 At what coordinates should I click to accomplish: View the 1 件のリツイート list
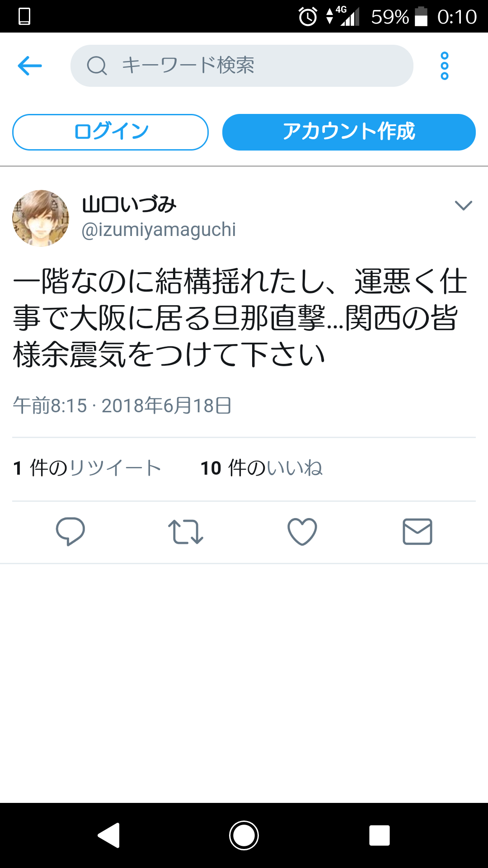tap(87, 468)
